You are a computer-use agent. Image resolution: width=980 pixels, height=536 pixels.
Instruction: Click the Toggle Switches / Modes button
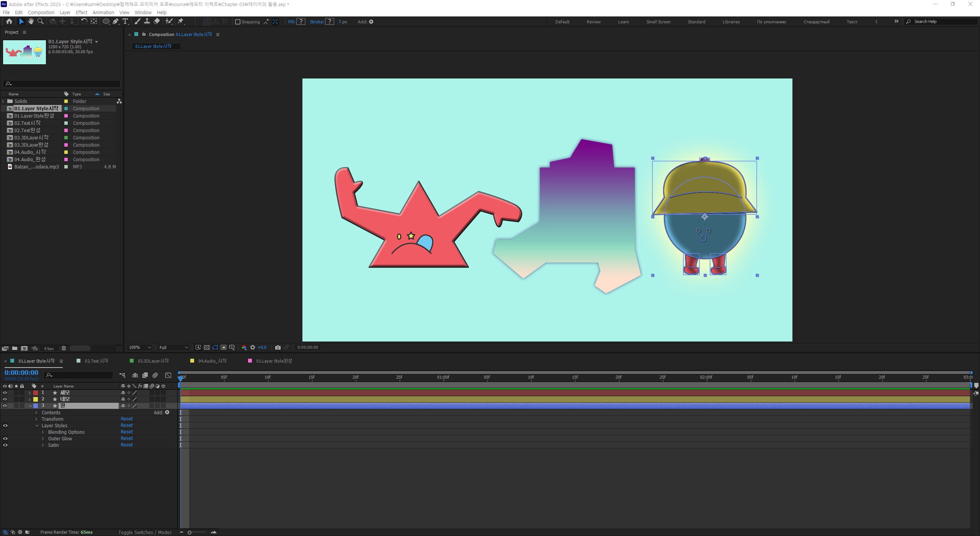point(145,532)
